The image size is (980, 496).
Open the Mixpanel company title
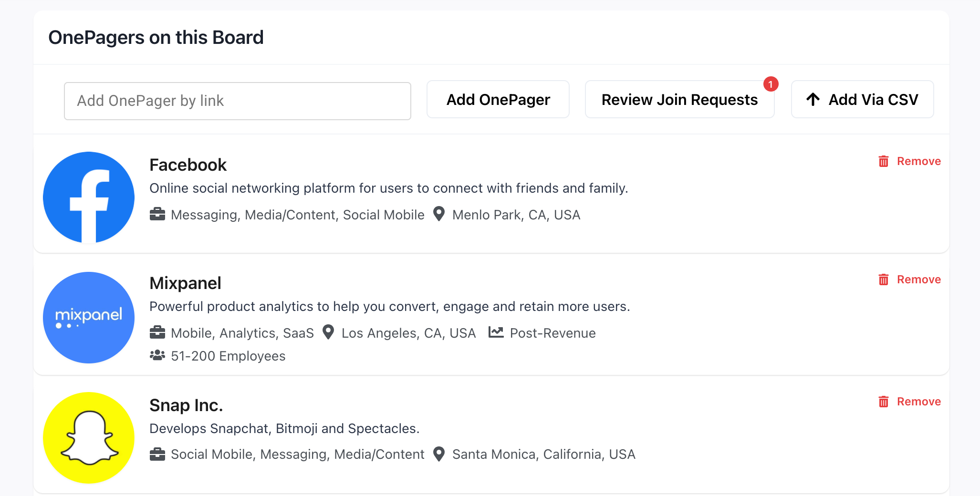pos(185,283)
